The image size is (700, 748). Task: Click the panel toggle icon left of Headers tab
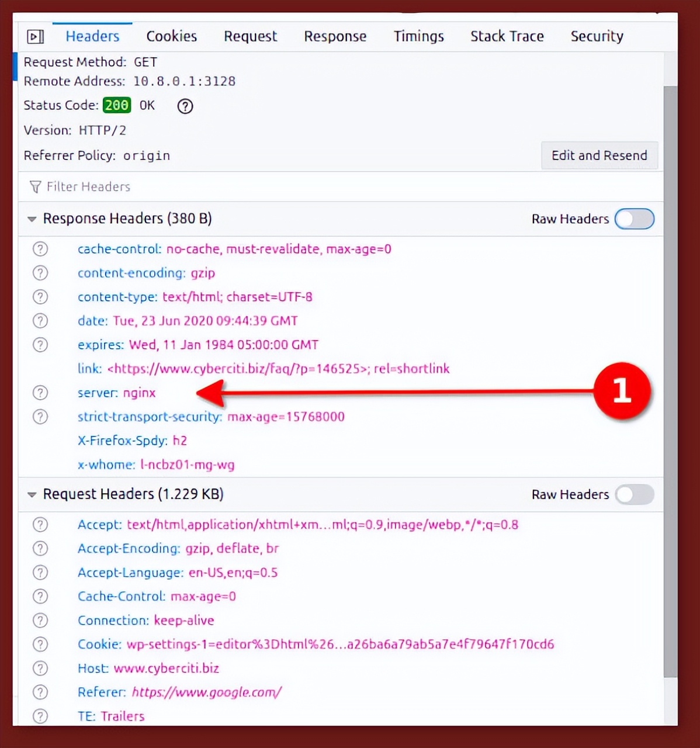35,36
